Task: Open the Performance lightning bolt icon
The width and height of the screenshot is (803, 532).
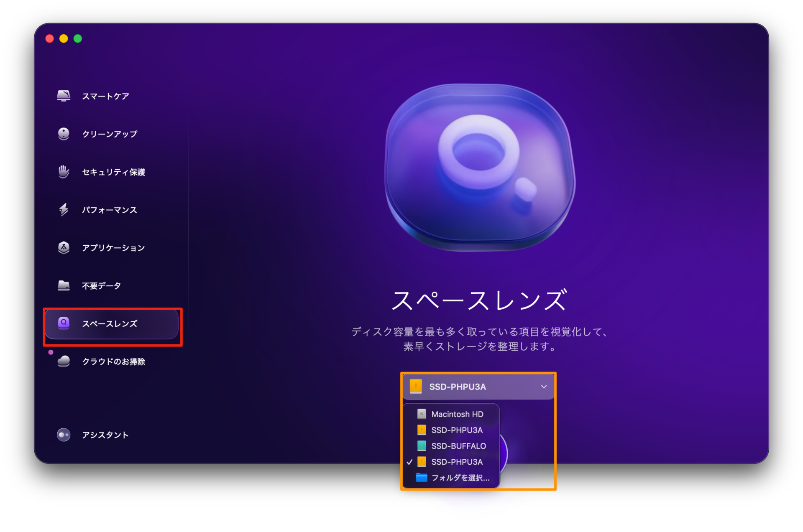Action: pyautogui.click(x=64, y=210)
